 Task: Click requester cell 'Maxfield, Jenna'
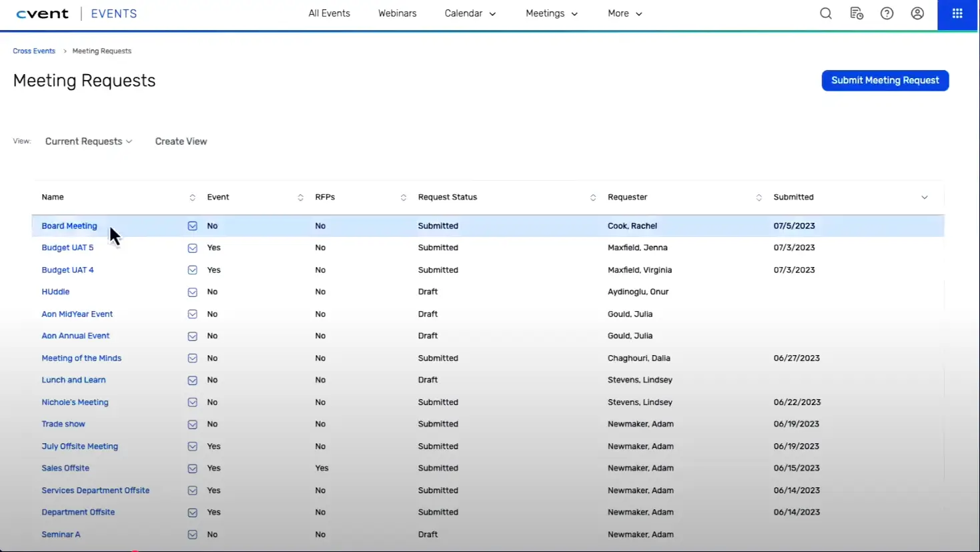(638, 248)
